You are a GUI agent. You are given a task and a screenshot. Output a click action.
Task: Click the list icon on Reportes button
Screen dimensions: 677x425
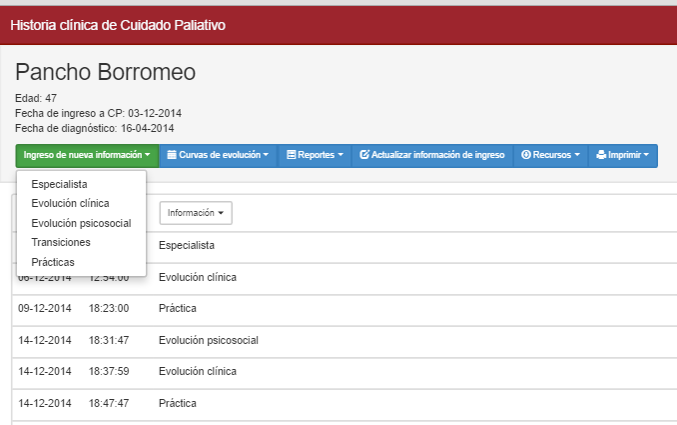click(x=291, y=156)
